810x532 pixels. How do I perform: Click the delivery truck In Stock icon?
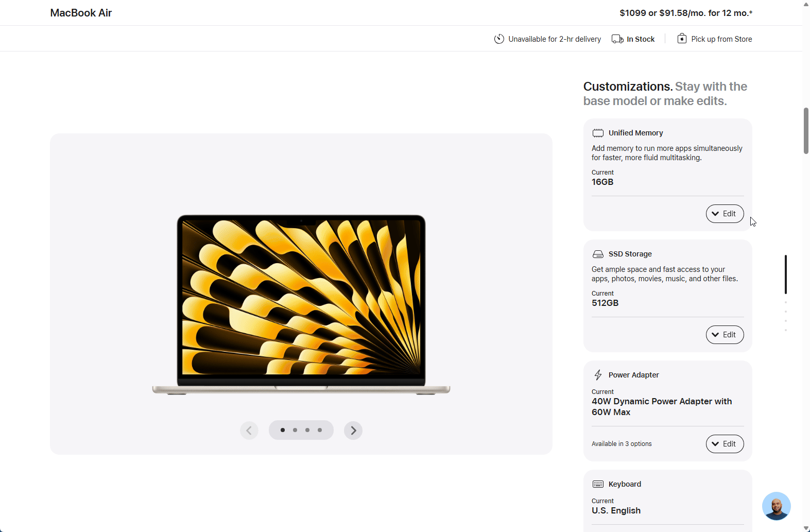pos(617,39)
